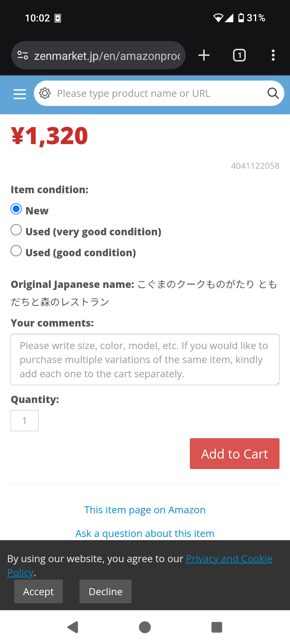Select the New item condition

tap(16, 209)
